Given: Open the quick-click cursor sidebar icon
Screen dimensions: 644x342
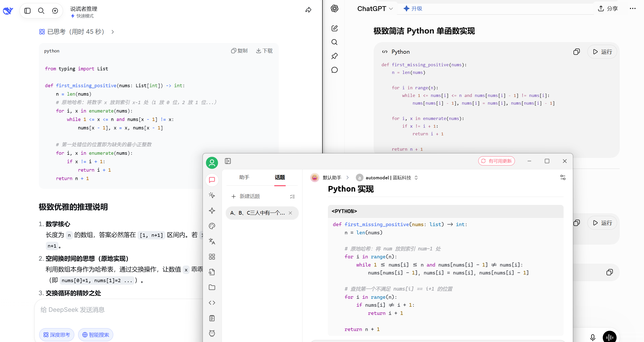Looking at the screenshot, I should (212, 195).
